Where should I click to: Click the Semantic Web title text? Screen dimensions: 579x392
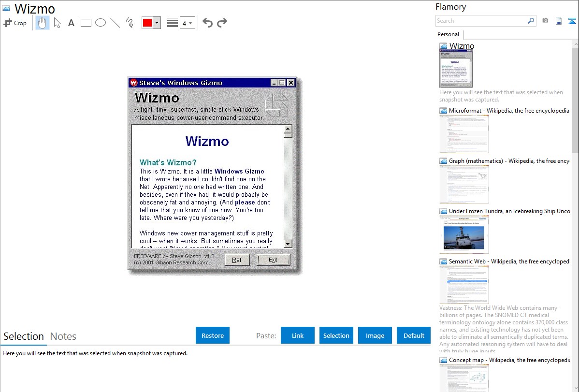point(509,261)
